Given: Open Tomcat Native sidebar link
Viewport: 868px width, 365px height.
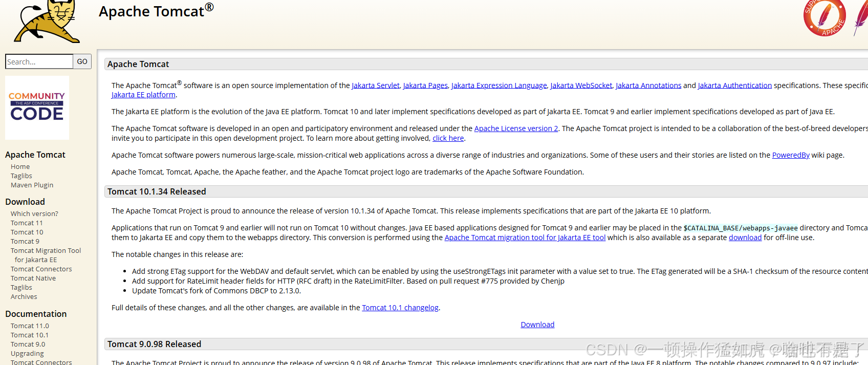Looking at the screenshot, I should (x=33, y=278).
